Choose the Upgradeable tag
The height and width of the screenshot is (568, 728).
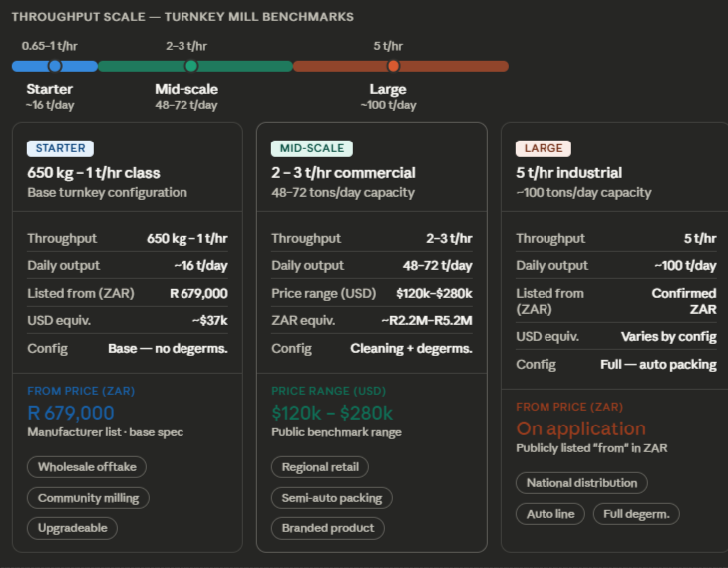pos(72,528)
